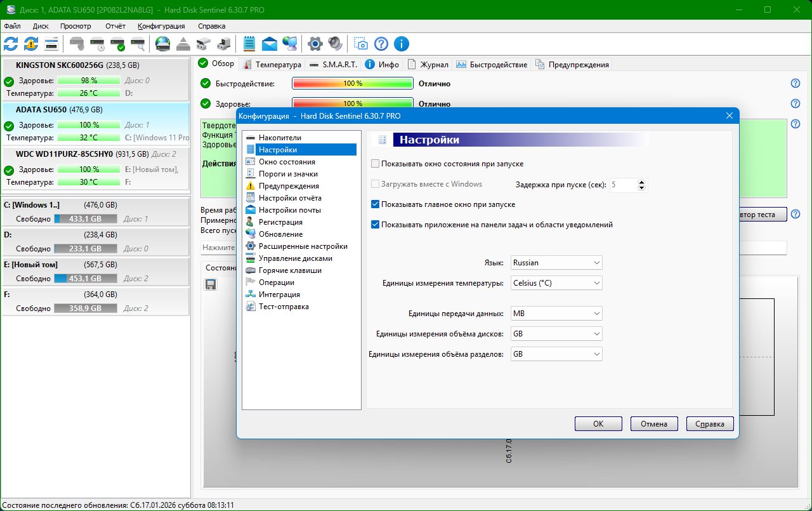Click the Отмена button

click(x=654, y=424)
